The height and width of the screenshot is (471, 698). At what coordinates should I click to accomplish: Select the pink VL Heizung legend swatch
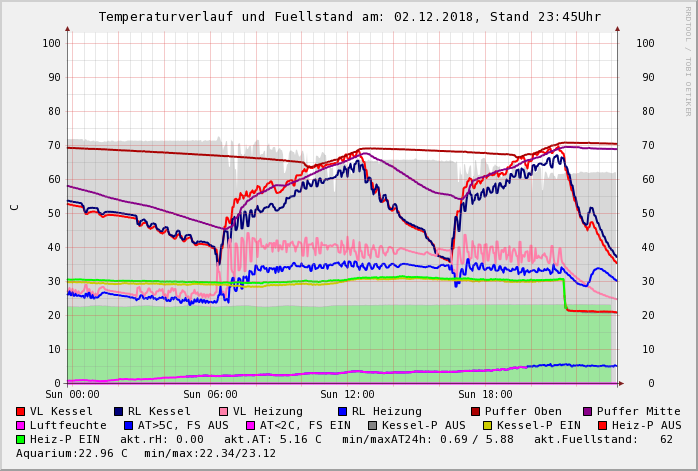pos(223,411)
